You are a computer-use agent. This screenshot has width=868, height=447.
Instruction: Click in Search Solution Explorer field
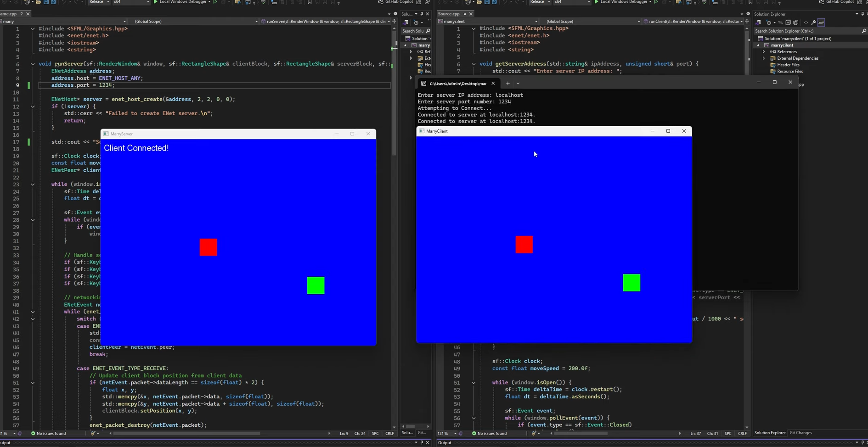pyautogui.click(x=810, y=31)
